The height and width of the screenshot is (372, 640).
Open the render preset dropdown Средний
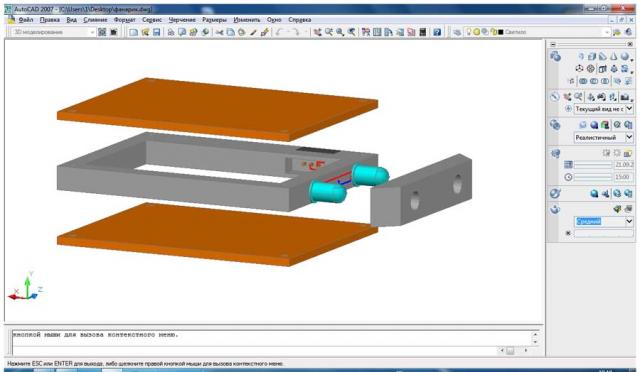(603, 221)
